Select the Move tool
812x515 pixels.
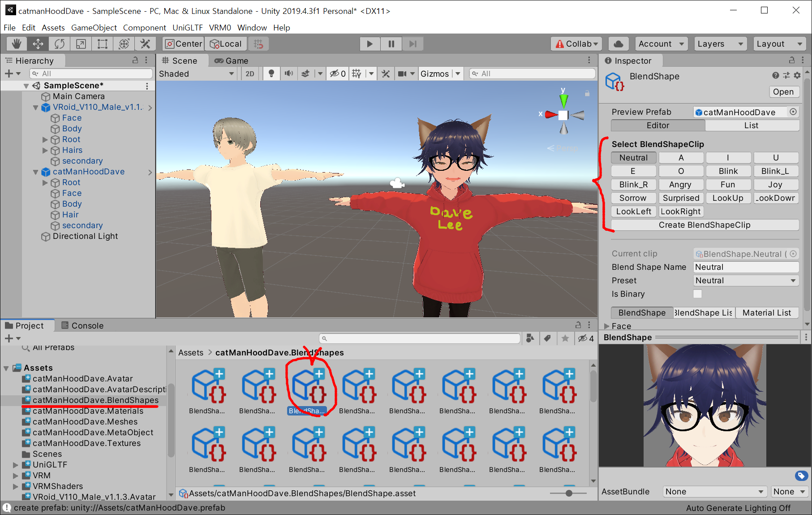pyautogui.click(x=38, y=44)
